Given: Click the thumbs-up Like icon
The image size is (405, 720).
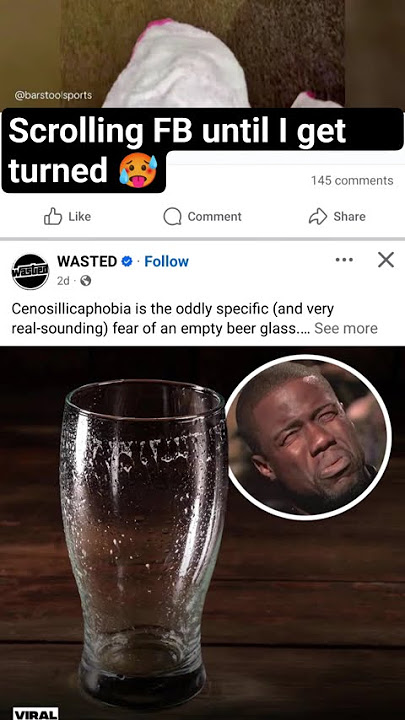Looking at the screenshot, I should coord(53,216).
